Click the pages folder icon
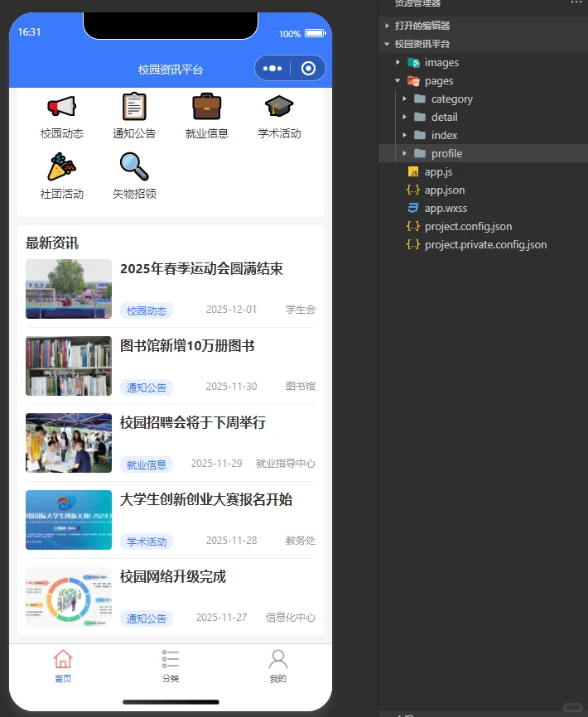The image size is (588, 717). [414, 81]
